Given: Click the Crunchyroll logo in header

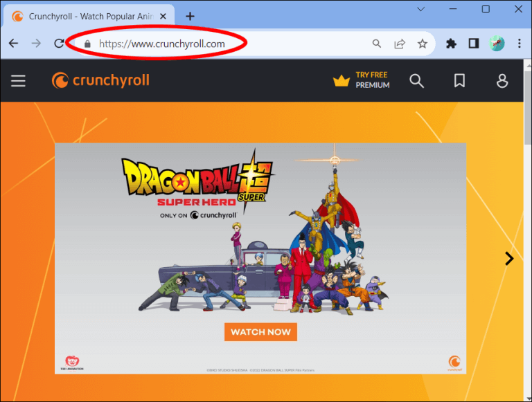Looking at the screenshot, I should [x=100, y=80].
